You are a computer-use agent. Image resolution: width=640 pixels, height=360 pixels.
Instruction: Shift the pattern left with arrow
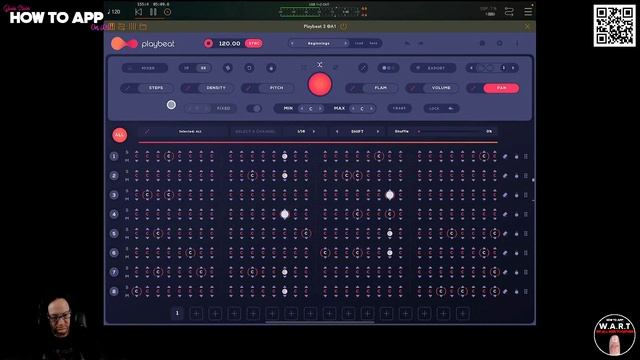click(337, 131)
